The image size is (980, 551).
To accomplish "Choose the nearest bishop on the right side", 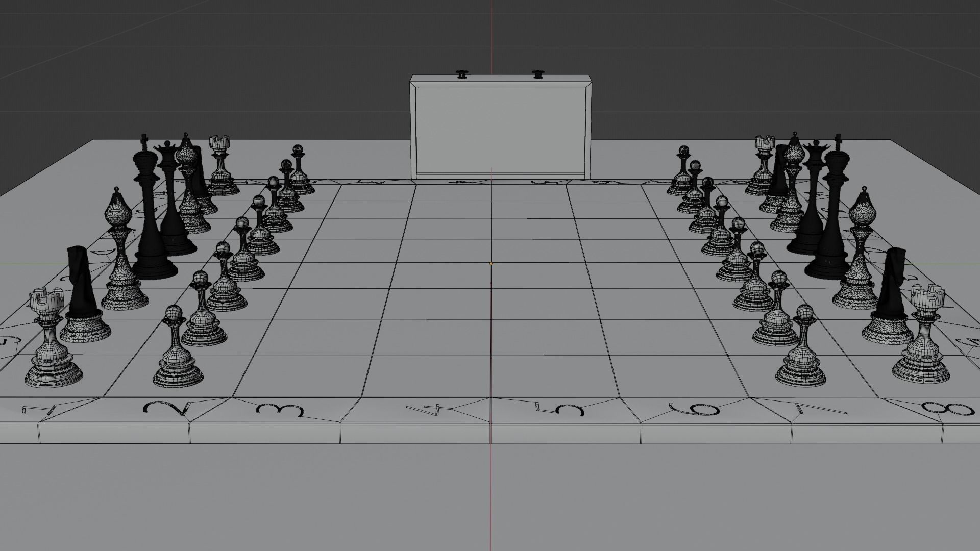I will [860, 249].
